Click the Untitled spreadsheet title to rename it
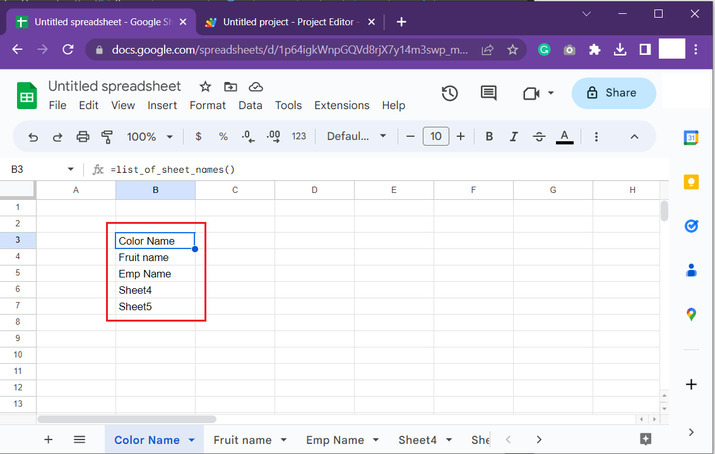 (x=114, y=86)
